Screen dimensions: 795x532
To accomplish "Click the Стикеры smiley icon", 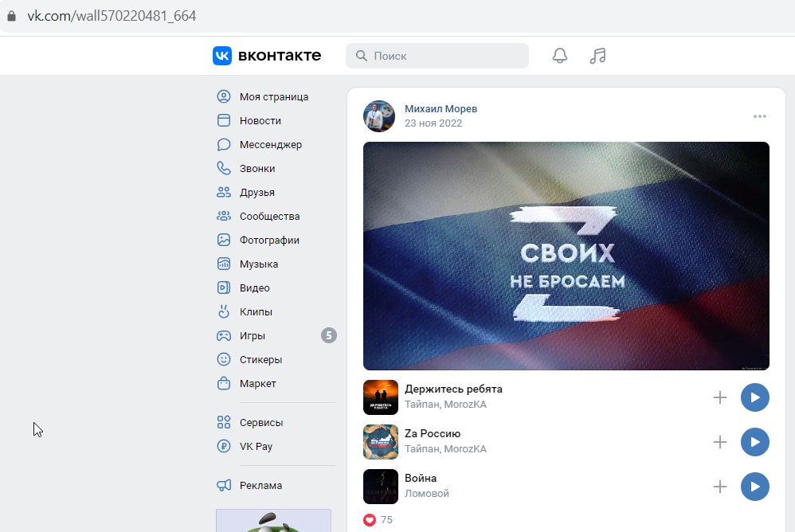I will (x=224, y=359).
